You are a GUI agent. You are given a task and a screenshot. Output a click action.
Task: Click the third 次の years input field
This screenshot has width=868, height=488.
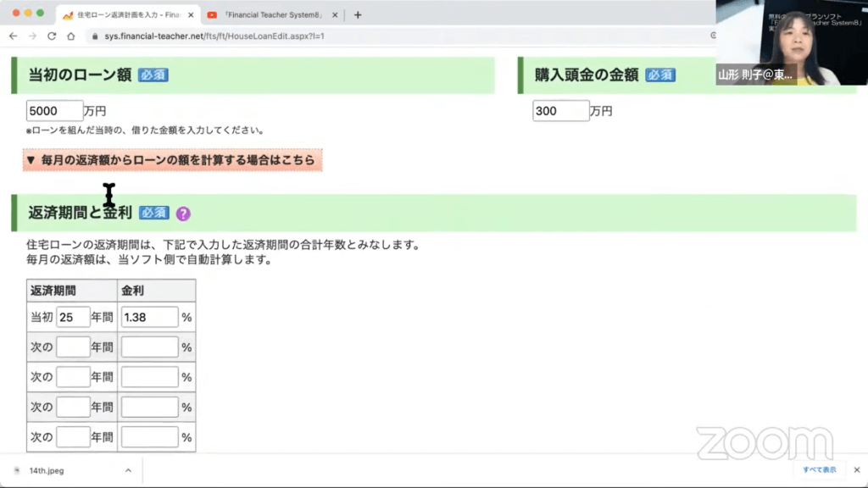coord(73,407)
